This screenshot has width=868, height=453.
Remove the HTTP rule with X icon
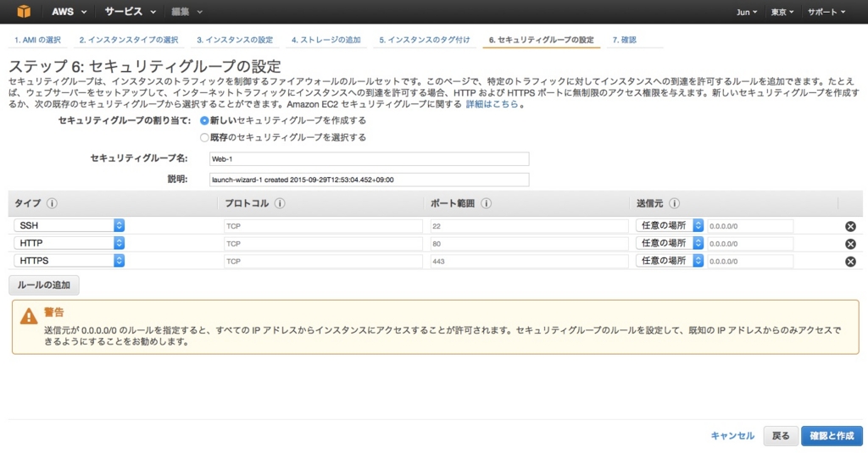(x=850, y=244)
